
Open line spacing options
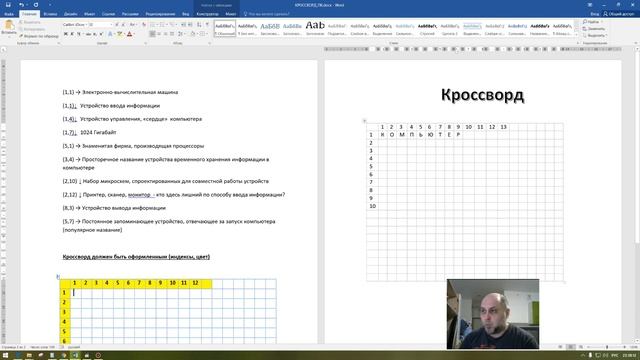pyautogui.click(x=181, y=34)
